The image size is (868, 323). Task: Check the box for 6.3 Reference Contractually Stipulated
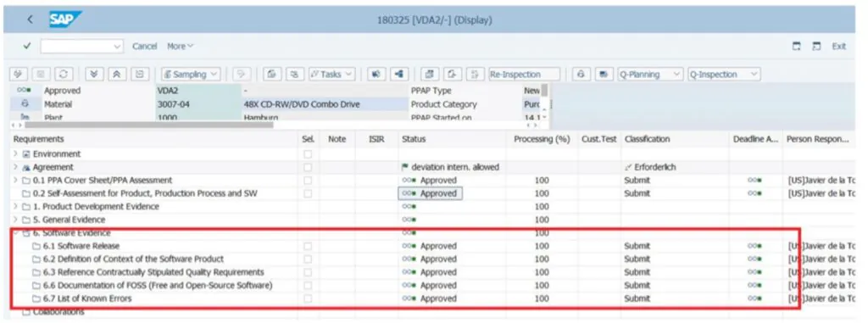(x=308, y=273)
